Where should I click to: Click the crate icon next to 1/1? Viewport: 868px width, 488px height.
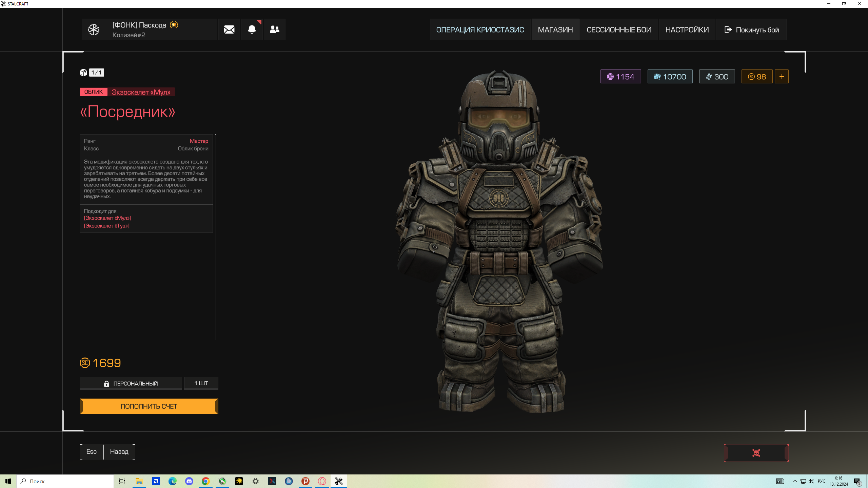(x=83, y=73)
